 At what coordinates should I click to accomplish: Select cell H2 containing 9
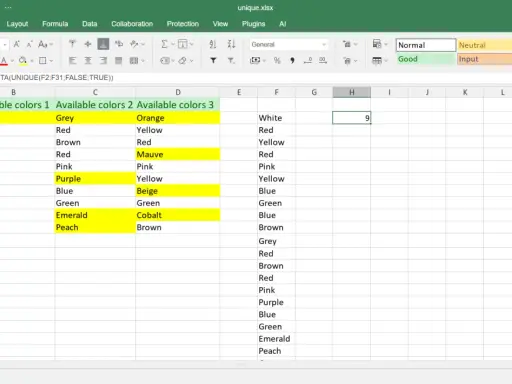[x=352, y=118]
